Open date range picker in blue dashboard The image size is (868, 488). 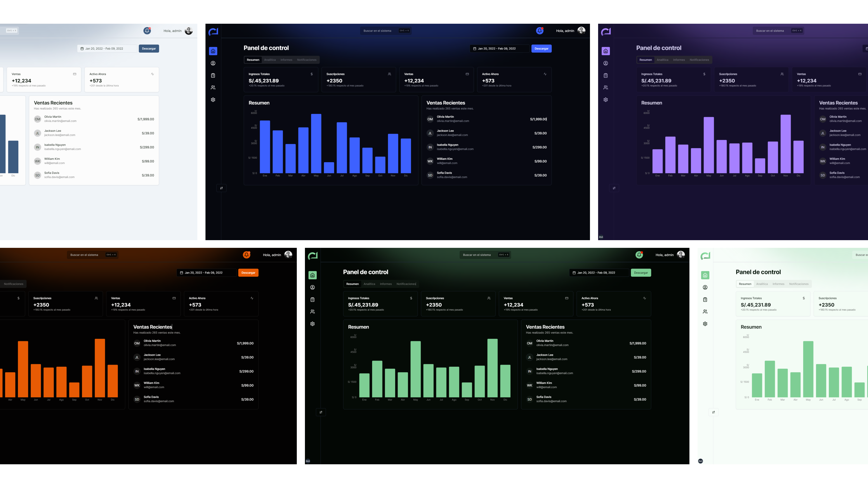[x=499, y=49]
